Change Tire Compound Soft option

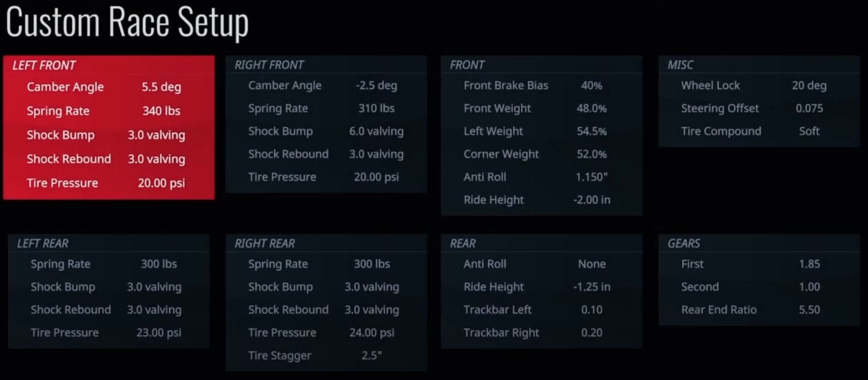tap(809, 131)
